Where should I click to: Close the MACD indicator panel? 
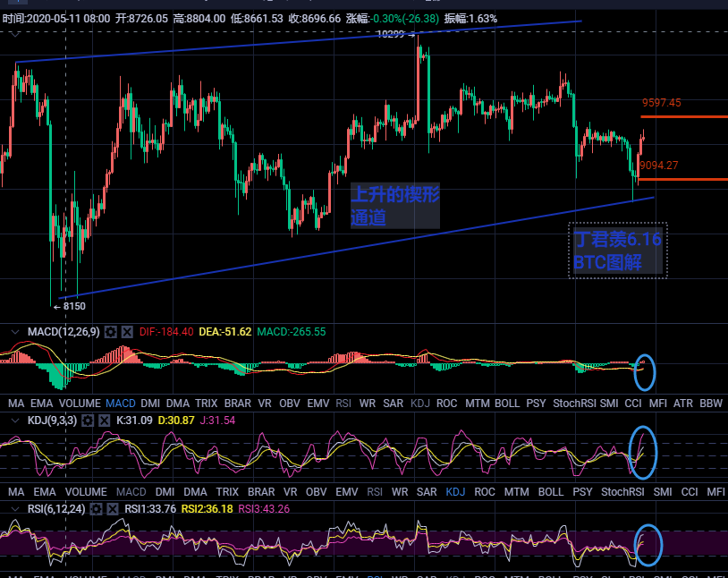click(127, 332)
